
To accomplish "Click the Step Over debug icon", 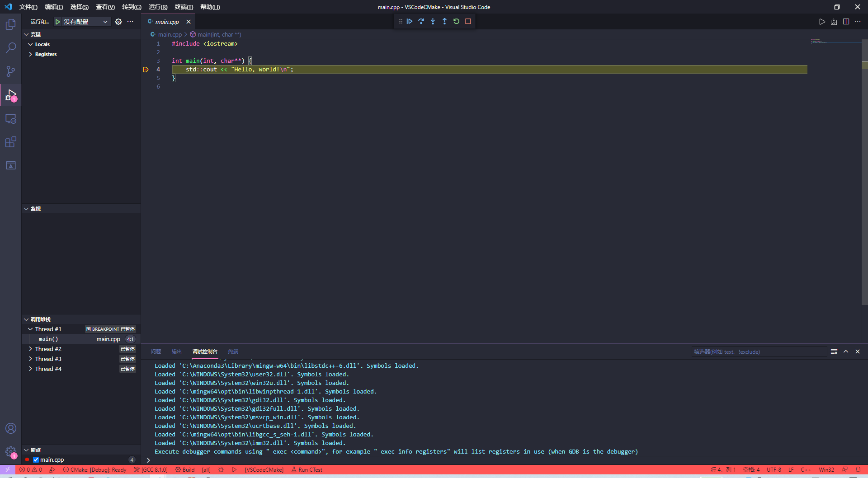I will click(421, 21).
